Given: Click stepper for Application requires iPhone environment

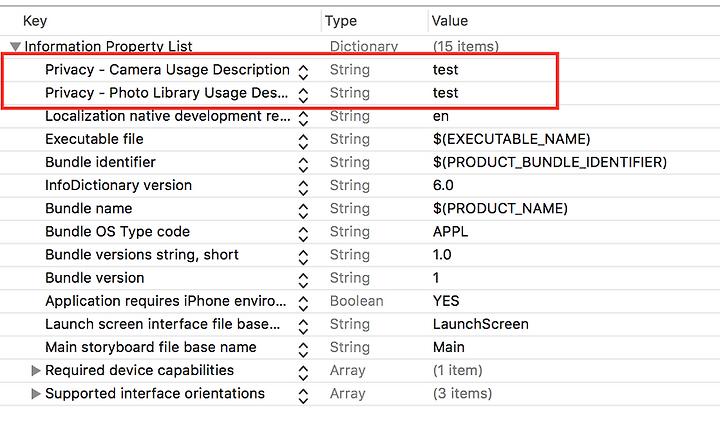Looking at the screenshot, I should 303,303.
